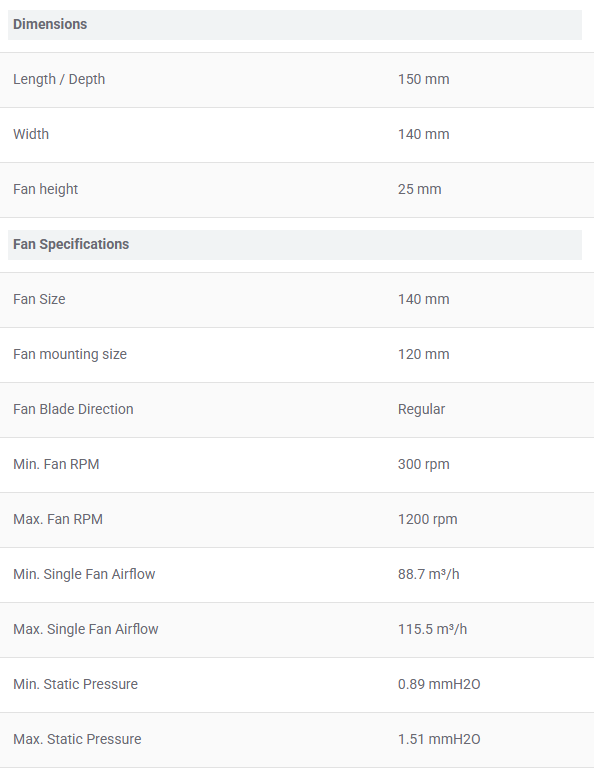Select the Length / Depth label
This screenshot has height=770, width=594.
[x=59, y=79]
